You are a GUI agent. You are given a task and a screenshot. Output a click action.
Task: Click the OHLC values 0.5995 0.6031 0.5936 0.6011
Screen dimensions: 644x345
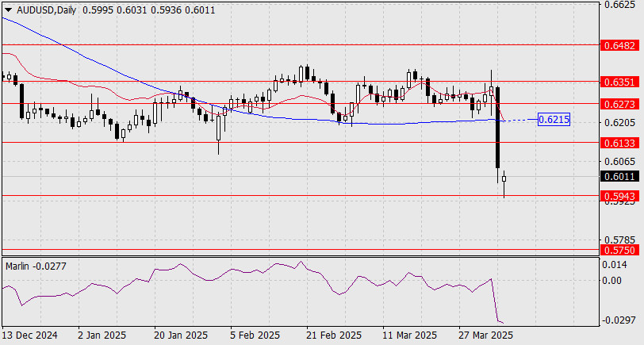point(148,10)
